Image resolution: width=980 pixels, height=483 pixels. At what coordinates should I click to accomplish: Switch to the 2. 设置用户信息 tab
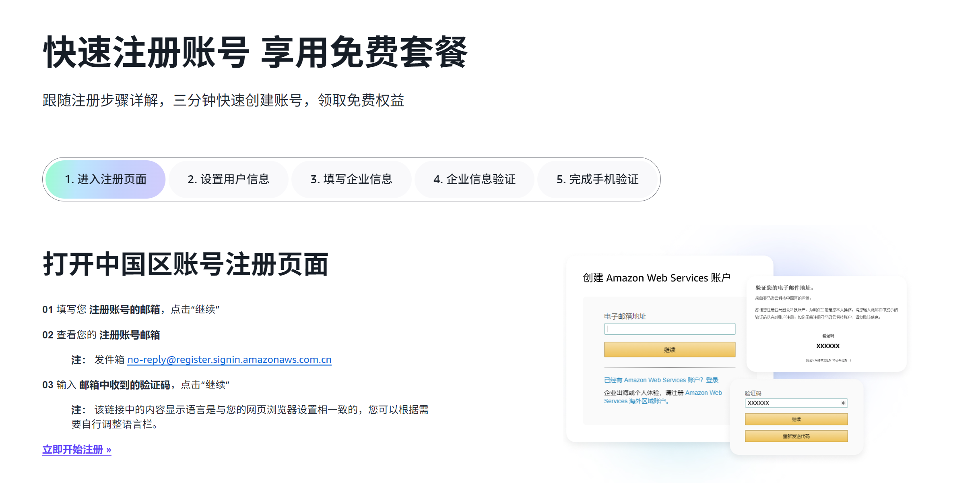pyautogui.click(x=228, y=179)
